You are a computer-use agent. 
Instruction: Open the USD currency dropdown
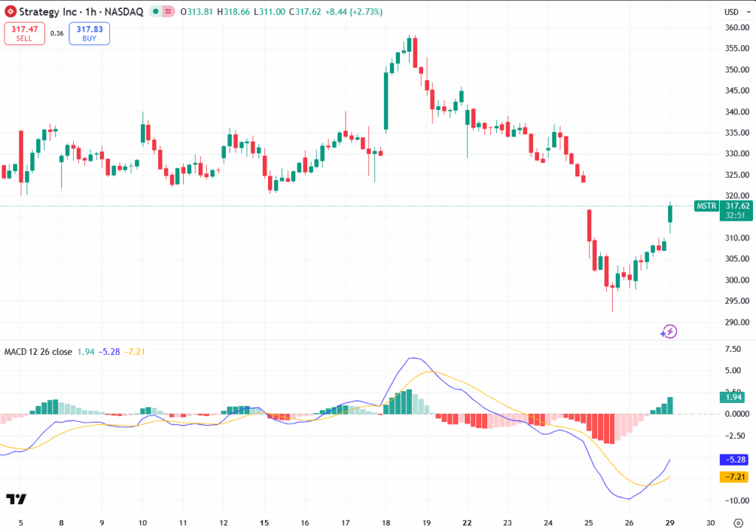coord(738,12)
